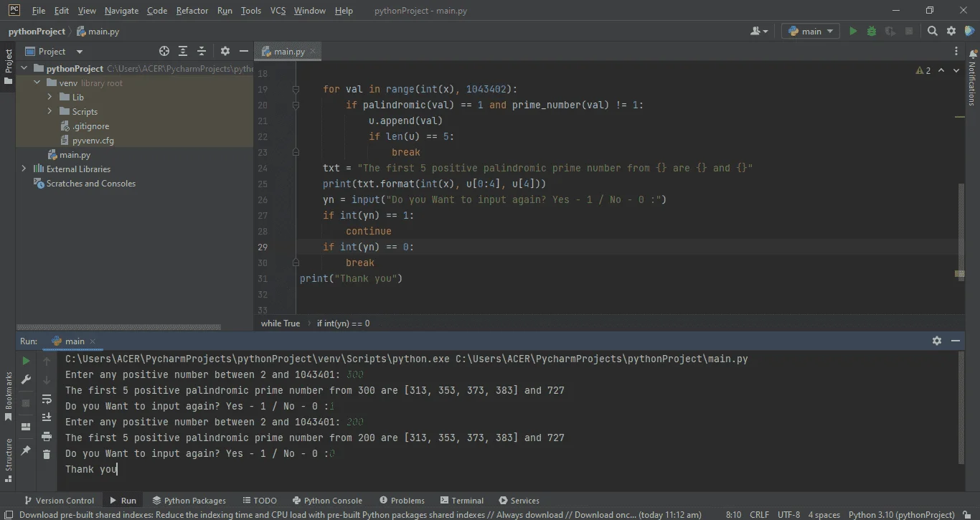The image size is (980, 520).
Task: Go to previous highlighted error arrow
Action: pos(941,70)
